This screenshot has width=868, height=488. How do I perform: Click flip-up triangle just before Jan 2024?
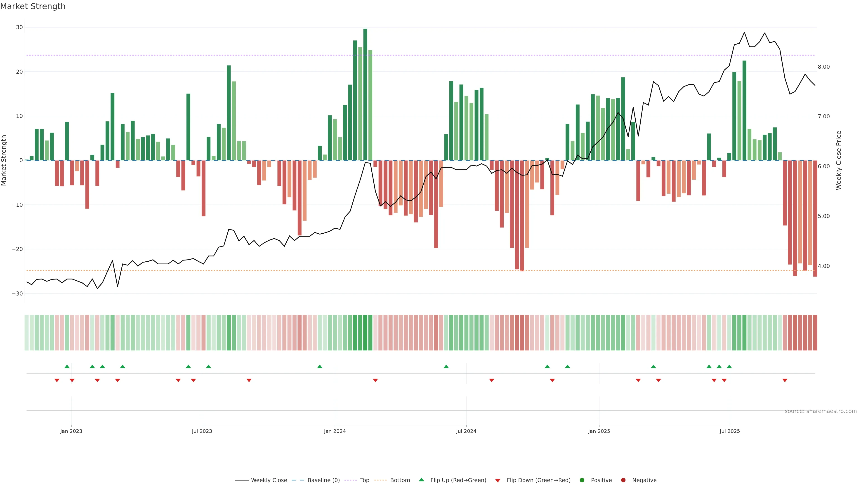click(320, 366)
